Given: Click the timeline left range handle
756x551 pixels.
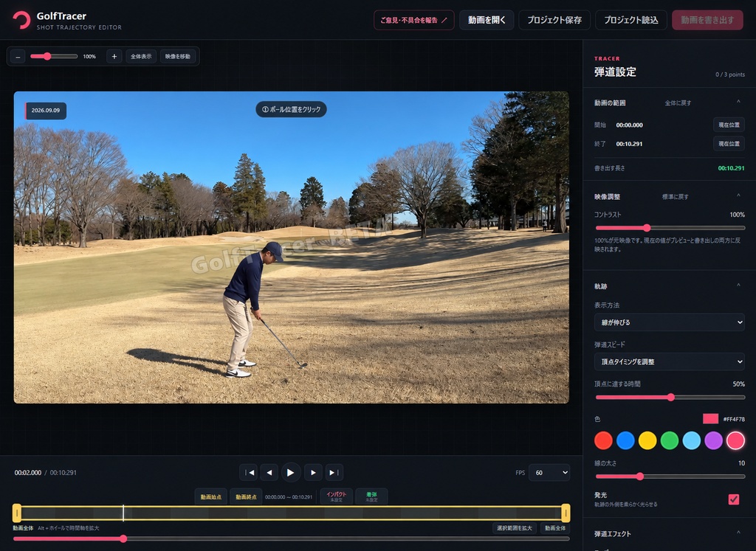Looking at the screenshot, I should pos(17,513).
